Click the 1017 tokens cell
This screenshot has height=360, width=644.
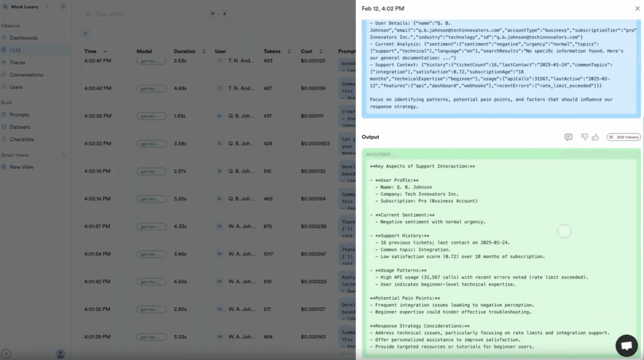tap(268, 254)
